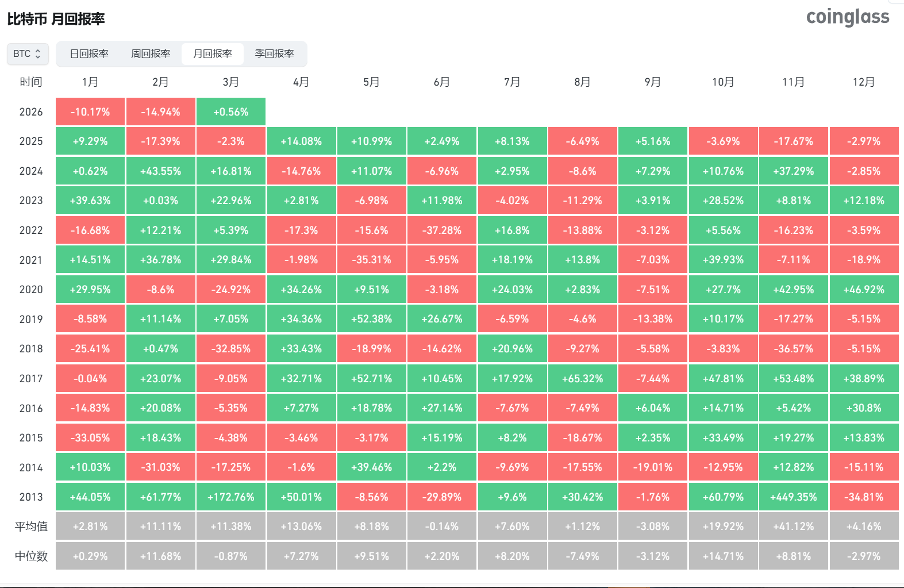This screenshot has width=904, height=588.
Task: Click the 比特币 月回报率 title
Action: point(56,19)
